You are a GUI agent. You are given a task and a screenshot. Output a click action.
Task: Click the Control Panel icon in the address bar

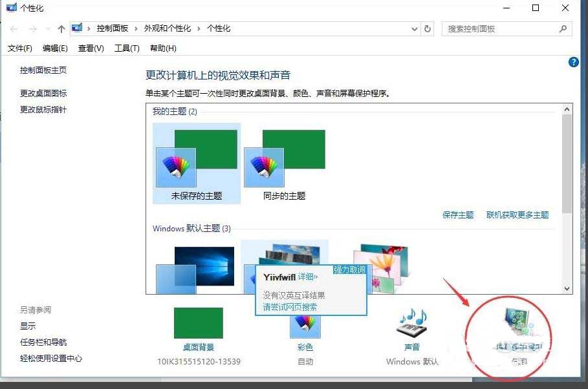pos(77,28)
